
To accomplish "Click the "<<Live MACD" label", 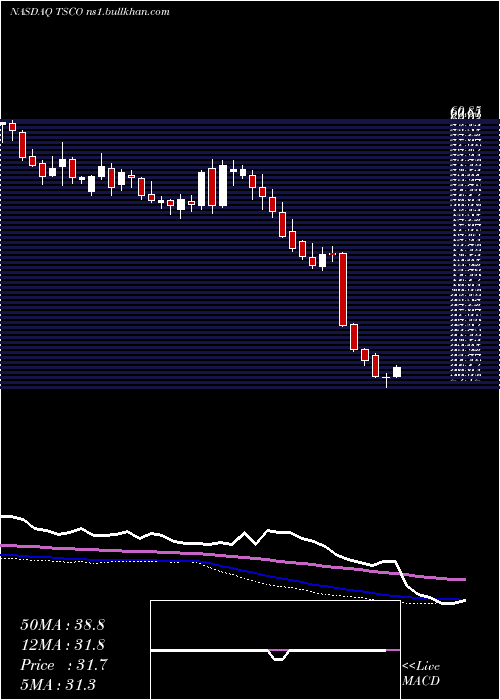I will (421, 674).
